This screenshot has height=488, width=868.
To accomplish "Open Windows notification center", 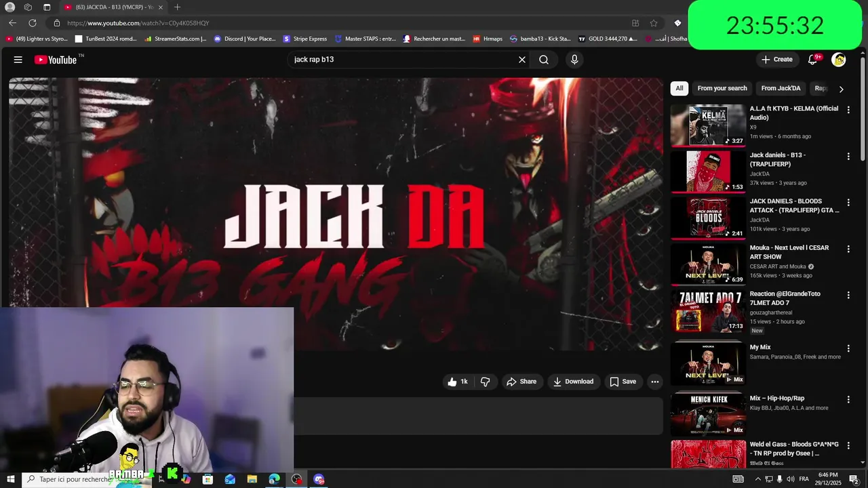I will coord(854,479).
